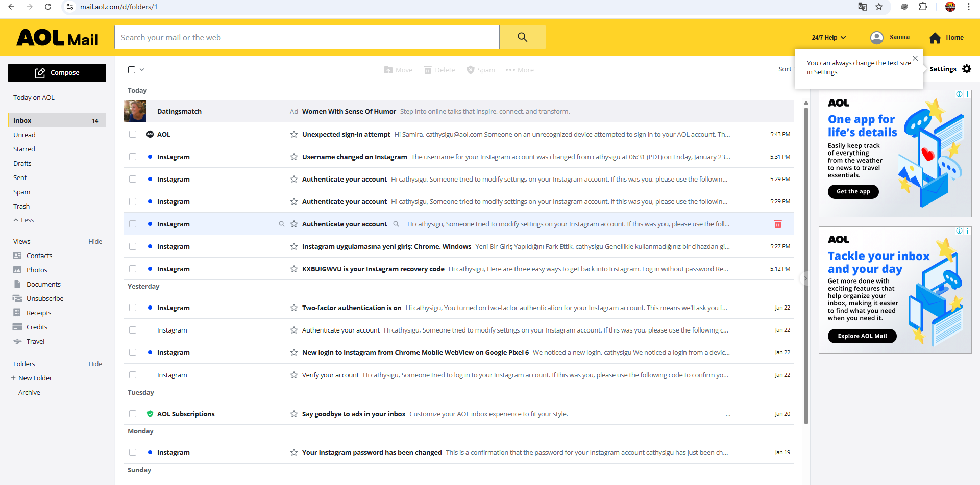
Task: Click the Move folder toolbar icon
Action: (x=388, y=70)
